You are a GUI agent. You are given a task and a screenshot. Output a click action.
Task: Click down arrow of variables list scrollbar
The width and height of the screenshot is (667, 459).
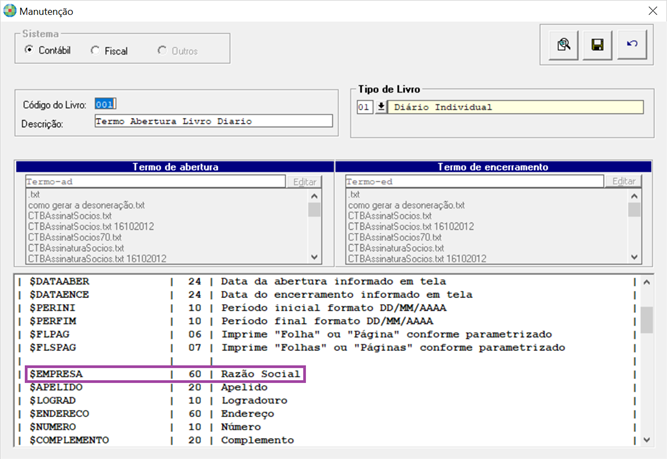[647, 439]
